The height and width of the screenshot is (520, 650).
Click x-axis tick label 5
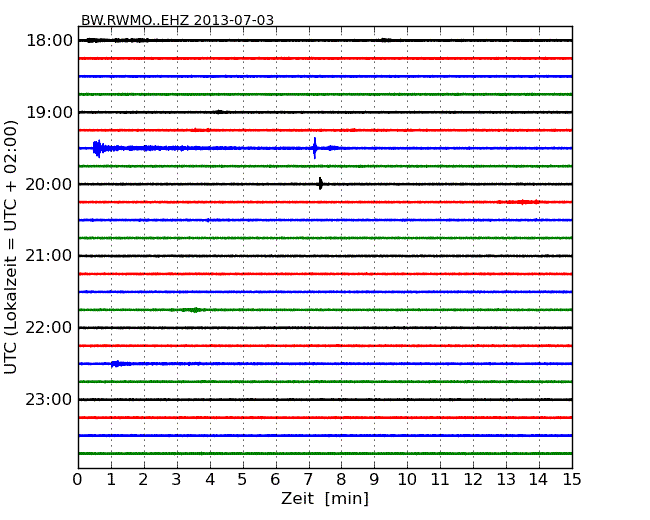[243, 480]
